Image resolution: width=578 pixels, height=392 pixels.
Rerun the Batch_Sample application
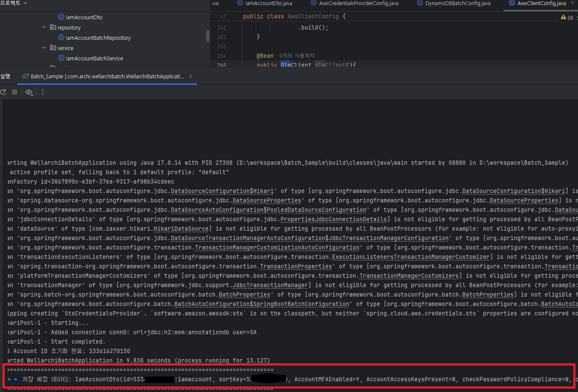coord(3,92)
